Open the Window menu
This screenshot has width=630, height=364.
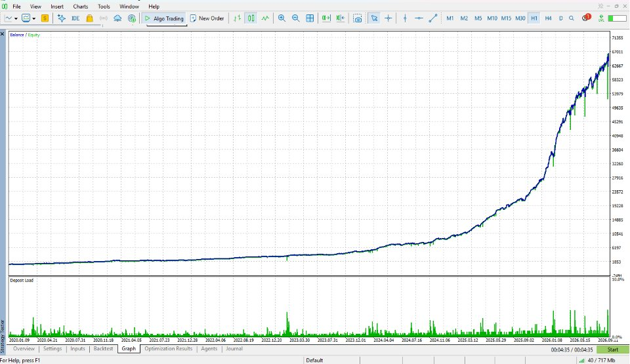click(x=129, y=7)
